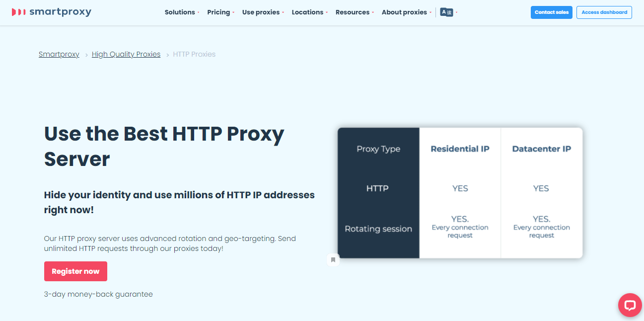The image size is (644, 321).
Task: Click the Hide your identity subheading
Action: click(x=179, y=202)
